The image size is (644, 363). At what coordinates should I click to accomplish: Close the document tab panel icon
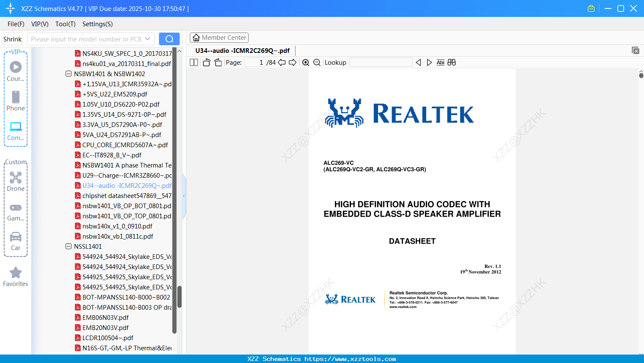[635, 50]
